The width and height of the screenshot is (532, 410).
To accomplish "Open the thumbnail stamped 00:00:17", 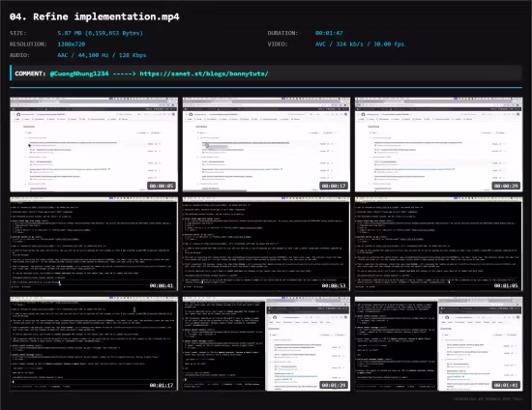I will (x=266, y=144).
